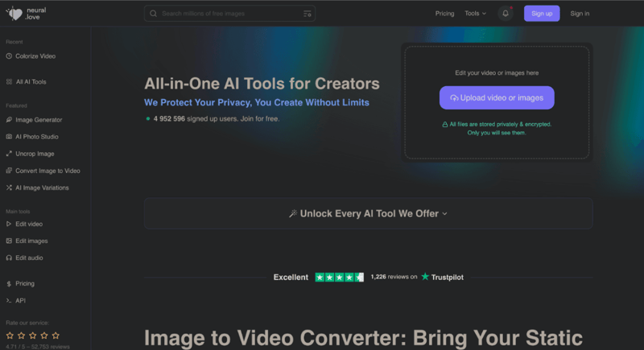Go to Pricing in top navigation
Screen dimensions: 644x350
point(444,14)
